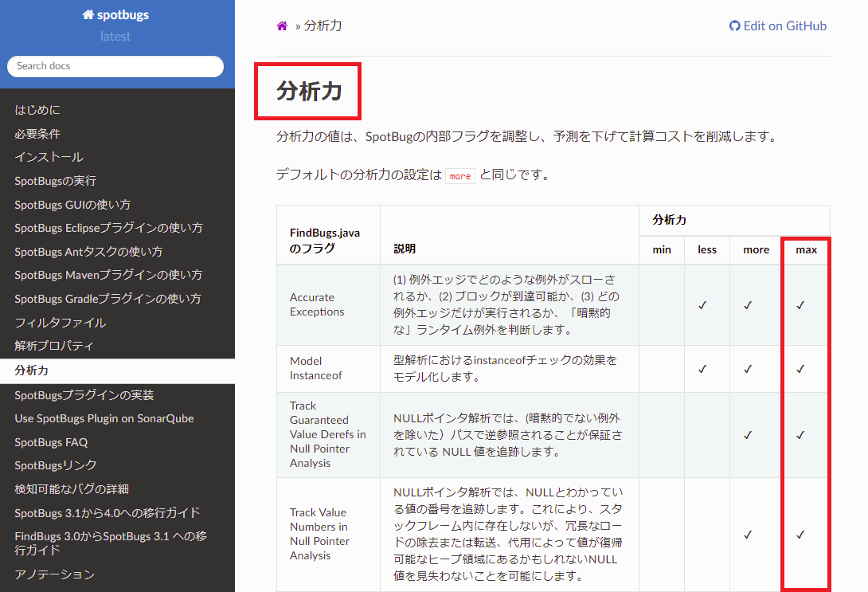Image resolution: width=868 pixels, height=592 pixels.
Task: Click the Accurate Exceptions row label
Action: [x=317, y=304]
